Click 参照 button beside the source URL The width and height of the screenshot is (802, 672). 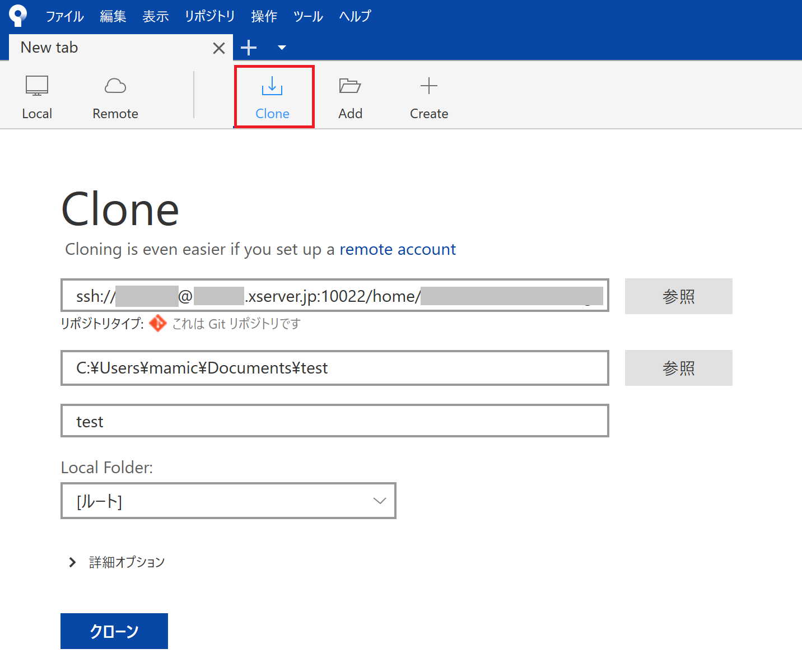[x=678, y=296]
